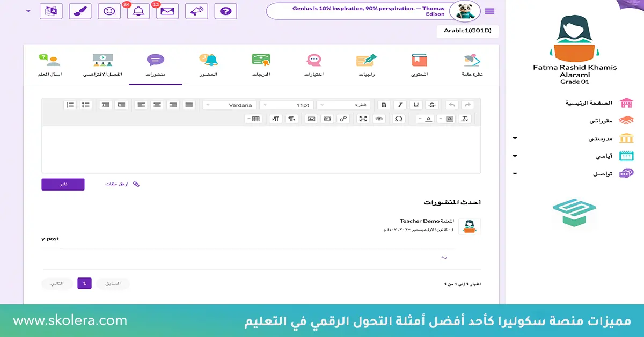The image size is (644, 337).
Task: Open the language translation icon
Action: coord(51,11)
